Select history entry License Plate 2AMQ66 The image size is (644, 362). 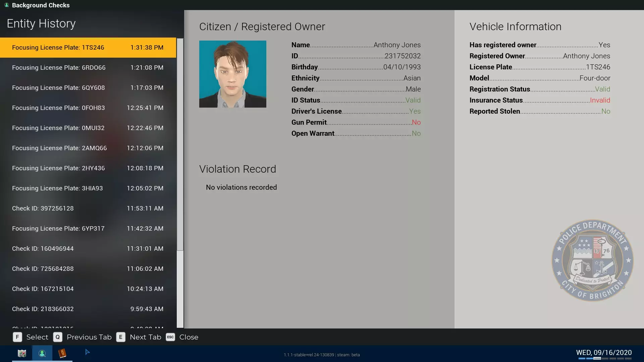click(88, 148)
